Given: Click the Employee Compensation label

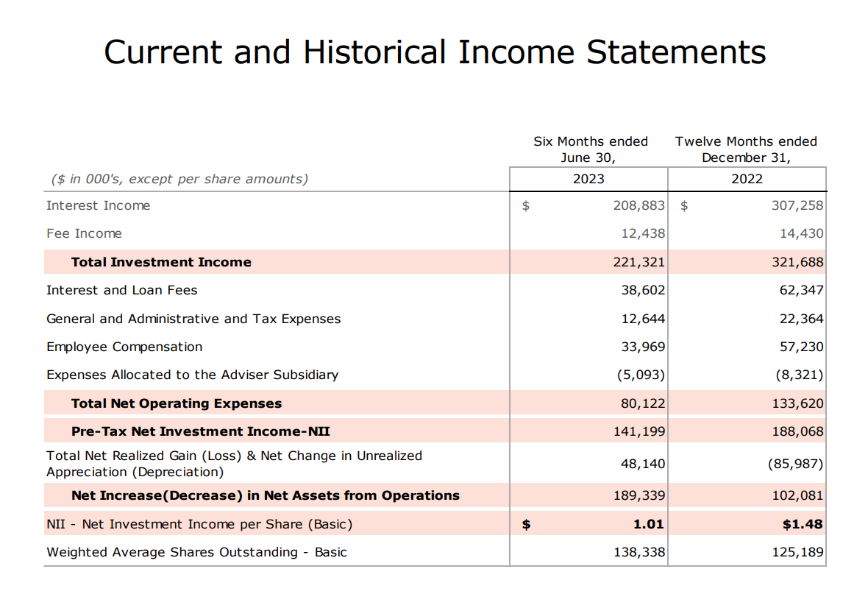Looking at the screenshot, I should (x=124, y=347).
